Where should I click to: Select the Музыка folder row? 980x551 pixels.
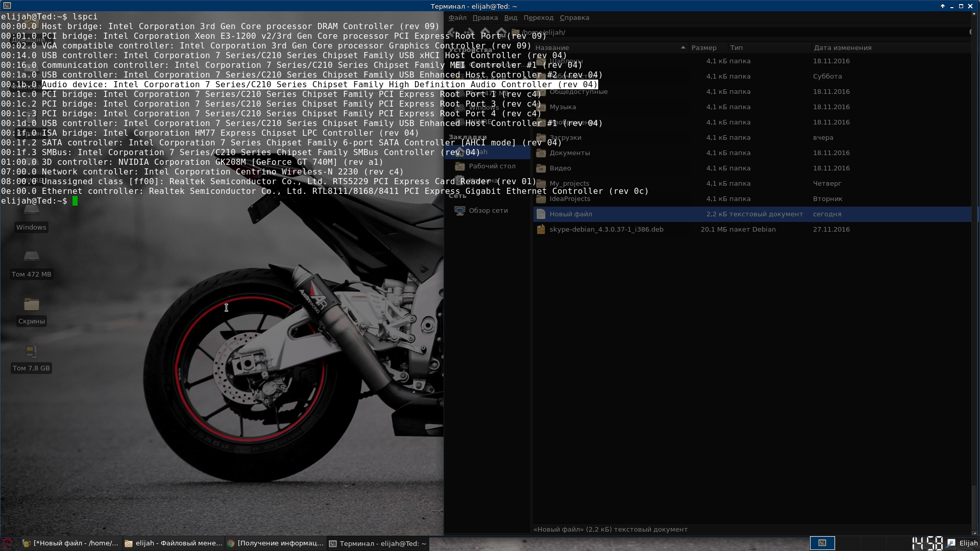752,107
